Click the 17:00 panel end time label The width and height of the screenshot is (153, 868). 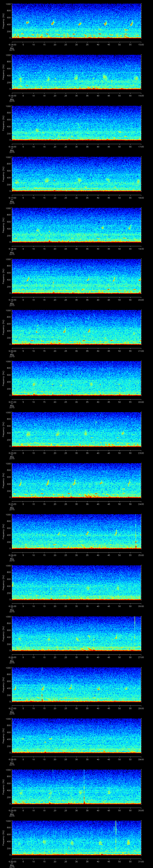point(141,147)
